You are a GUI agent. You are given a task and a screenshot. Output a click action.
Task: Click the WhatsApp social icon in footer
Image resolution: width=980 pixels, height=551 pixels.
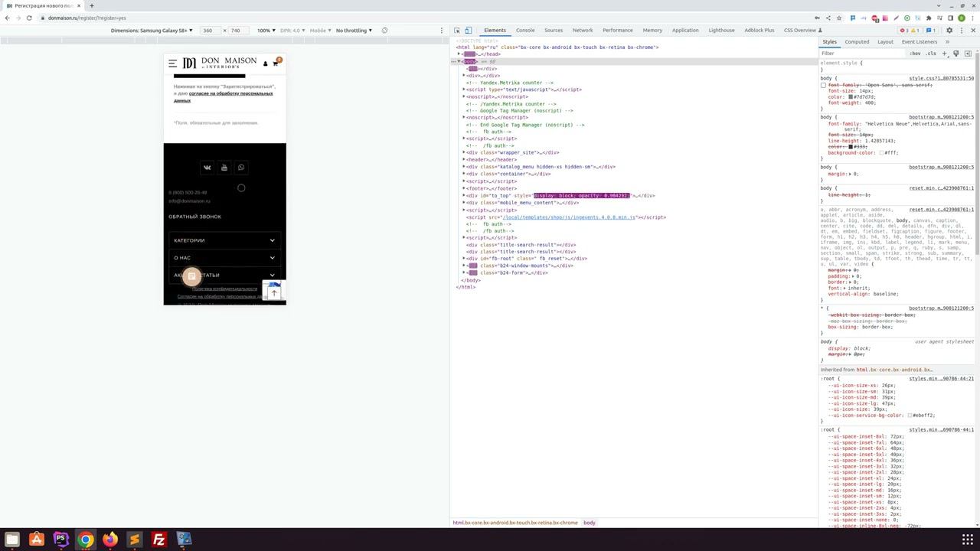point(241,168)
